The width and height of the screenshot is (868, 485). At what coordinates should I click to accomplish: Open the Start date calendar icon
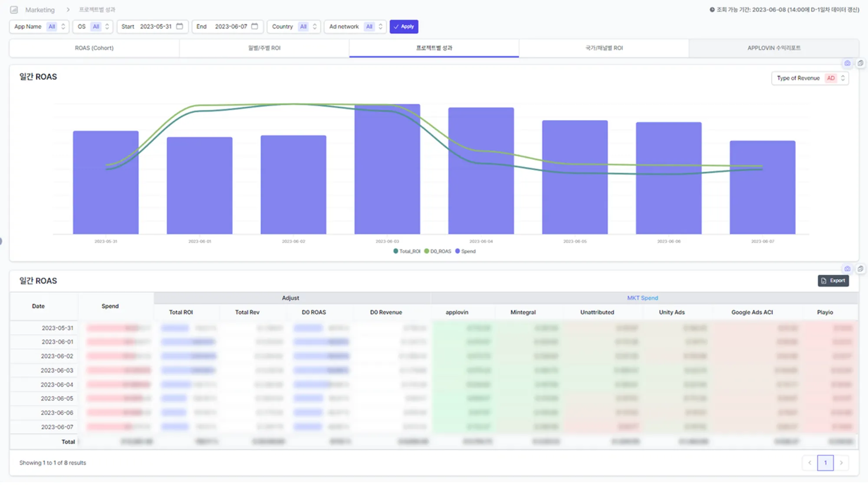[x=180, y=26]
